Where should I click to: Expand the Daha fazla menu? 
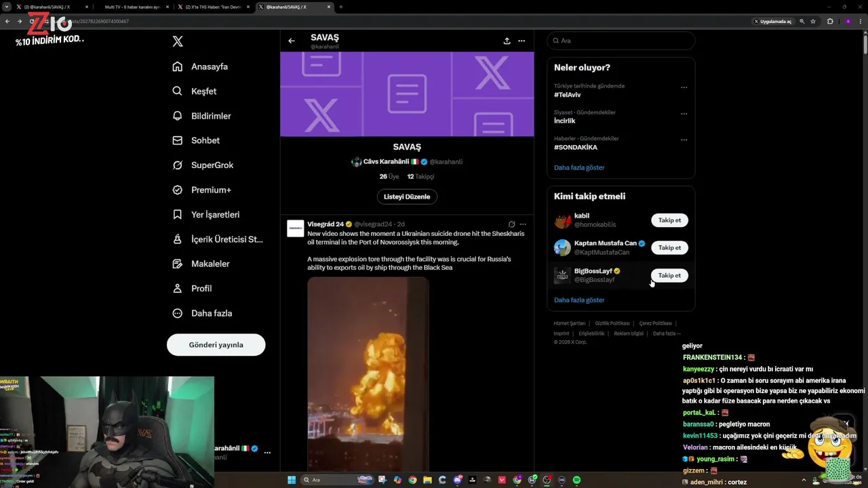pyautogui.click(x=202, y=313)
